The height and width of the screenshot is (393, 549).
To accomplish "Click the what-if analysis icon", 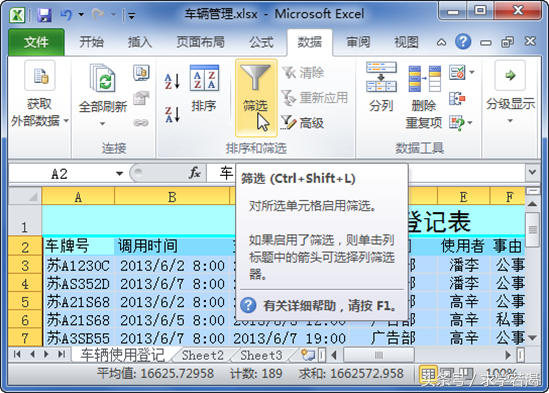I will (457, 123).
